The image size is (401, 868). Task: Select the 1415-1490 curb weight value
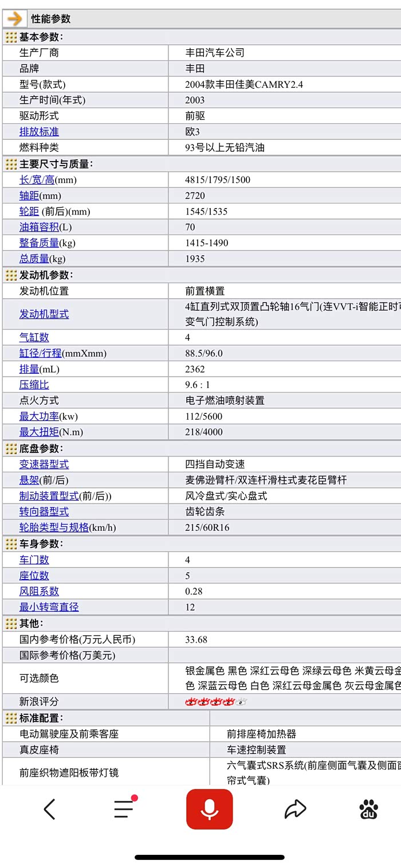point(207,243)
